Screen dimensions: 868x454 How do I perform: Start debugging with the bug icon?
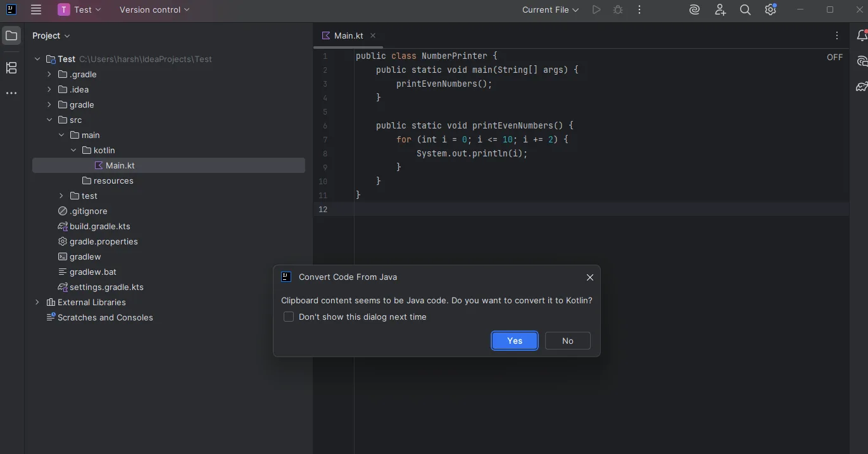click(x=618, y=9)
